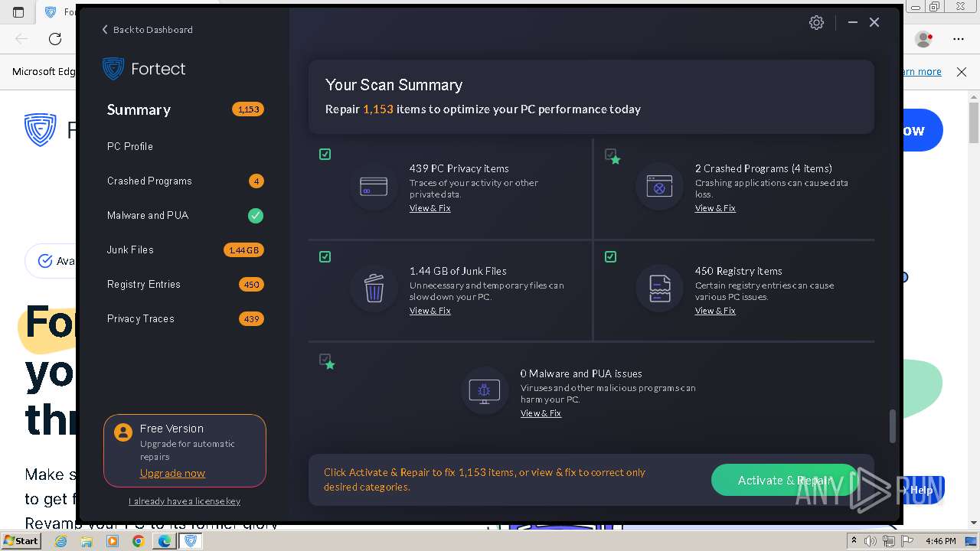980x551 pixels.
Task: Open Internet Explorer from taskbar
Action: pyautogui.click(x=60, y=541)
